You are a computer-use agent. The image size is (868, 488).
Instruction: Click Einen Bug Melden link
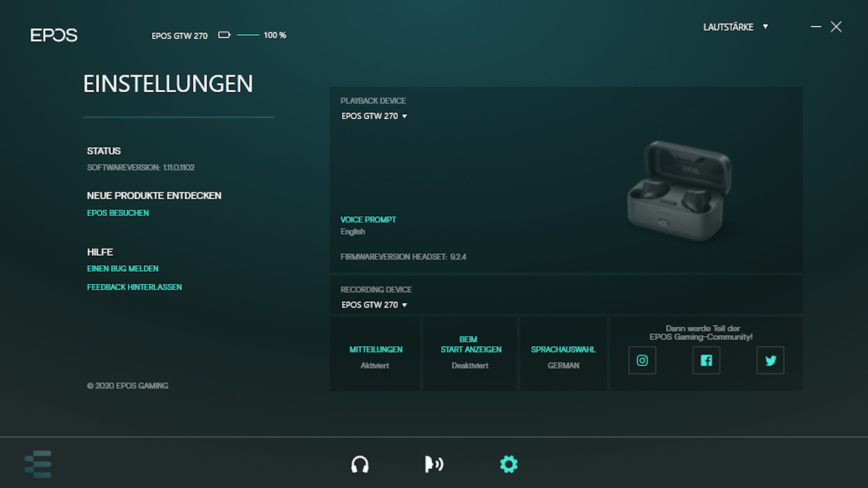[123, 268]
